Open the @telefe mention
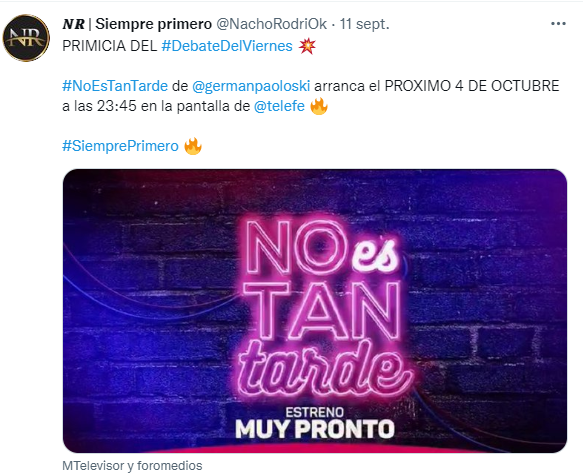583x473 pixels. pyautogui.click(x=279, y=106)
